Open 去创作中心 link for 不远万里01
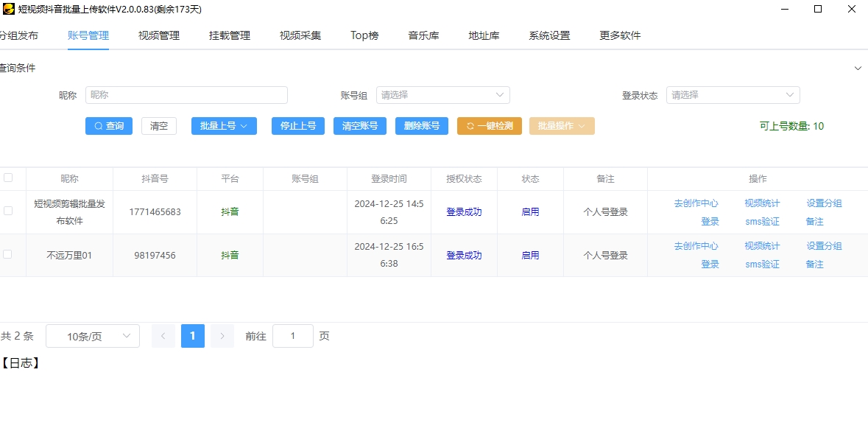 coord(696,246)
